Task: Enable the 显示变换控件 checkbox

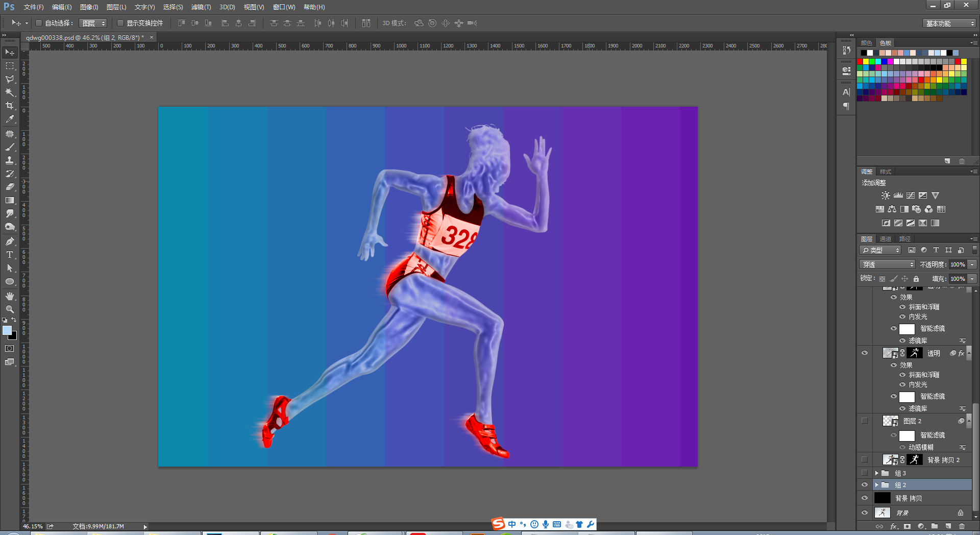Action: tap(120, 23)
